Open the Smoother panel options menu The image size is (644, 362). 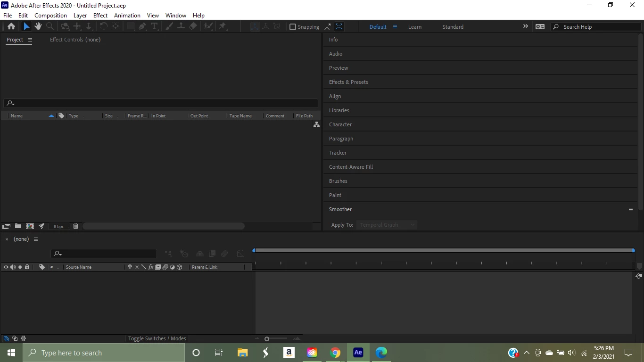coord(631,209)
